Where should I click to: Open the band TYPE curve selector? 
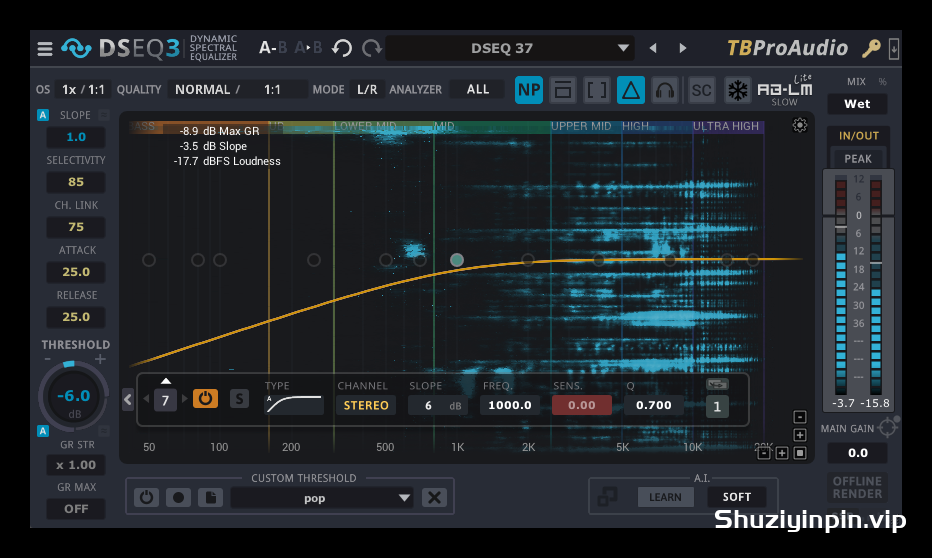click(294, 405)
